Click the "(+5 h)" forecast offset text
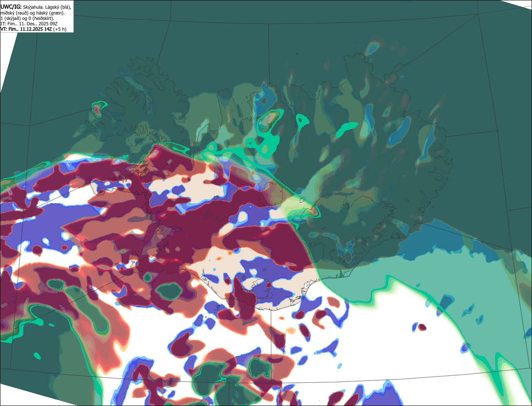Viewport: 532px width, 406px height. point(60,29)
